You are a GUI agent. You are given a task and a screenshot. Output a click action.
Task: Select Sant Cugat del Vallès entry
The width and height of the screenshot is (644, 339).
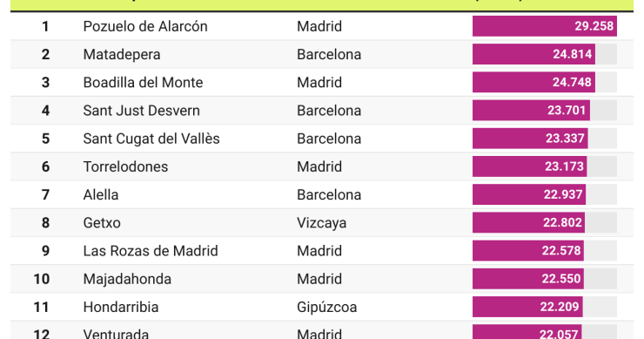(x=151, y=139)
